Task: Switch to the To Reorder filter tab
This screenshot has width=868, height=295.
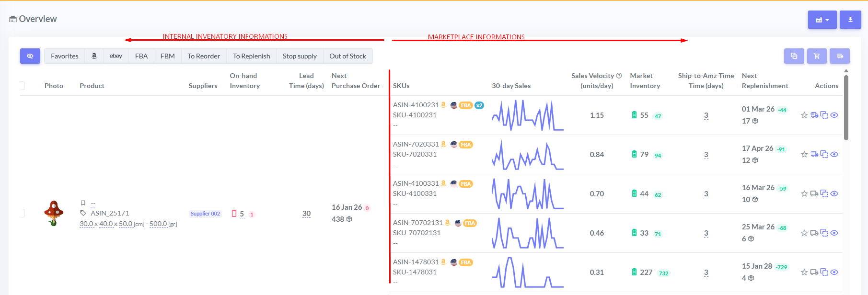Action: (x=204, y=56)
